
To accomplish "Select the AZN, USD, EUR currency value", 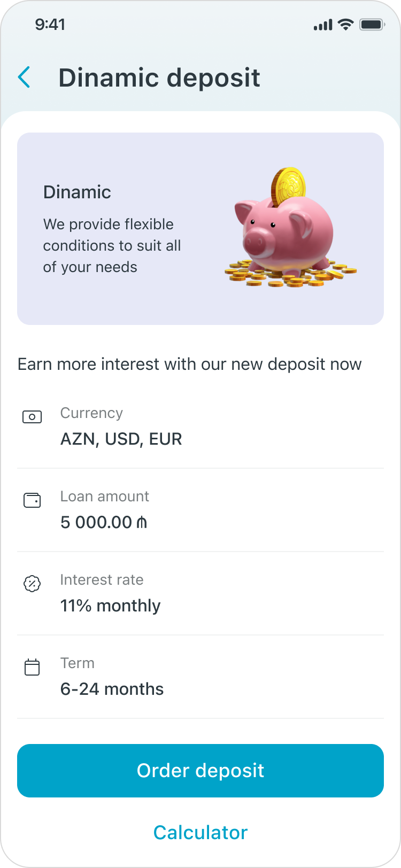I will (x=121, y=439).
